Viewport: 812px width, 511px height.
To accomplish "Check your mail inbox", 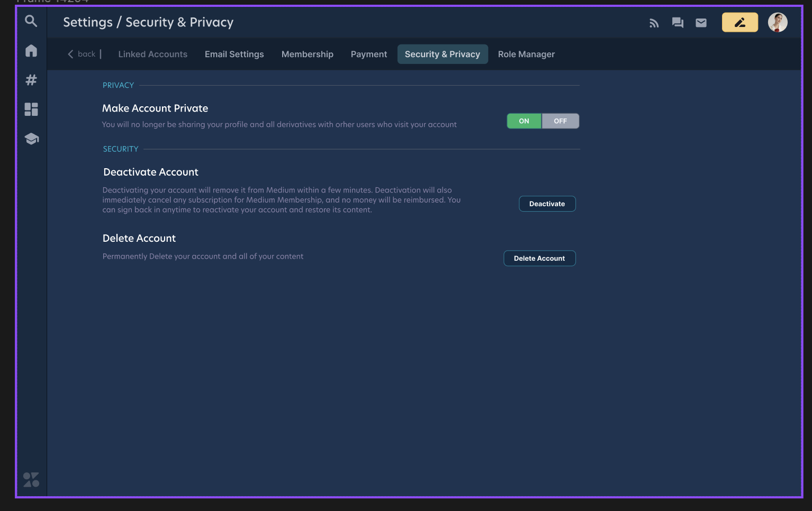I will point(701,23).
